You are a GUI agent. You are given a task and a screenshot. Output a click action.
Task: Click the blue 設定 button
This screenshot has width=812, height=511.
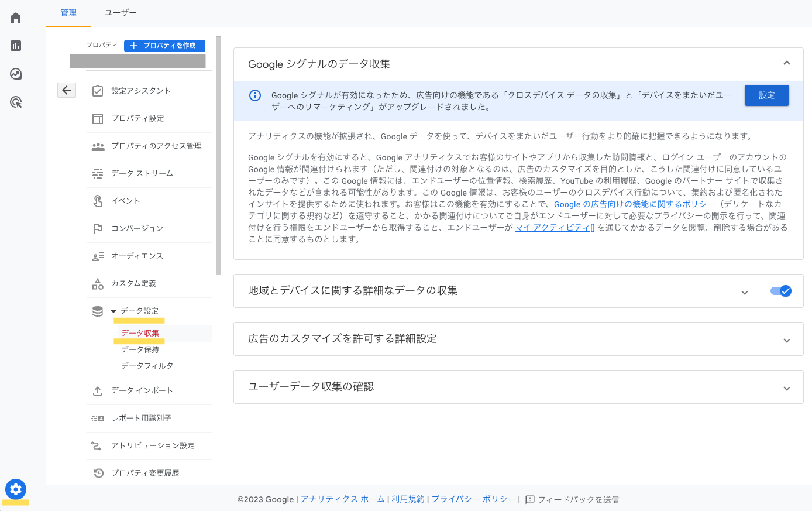[766, 95]
